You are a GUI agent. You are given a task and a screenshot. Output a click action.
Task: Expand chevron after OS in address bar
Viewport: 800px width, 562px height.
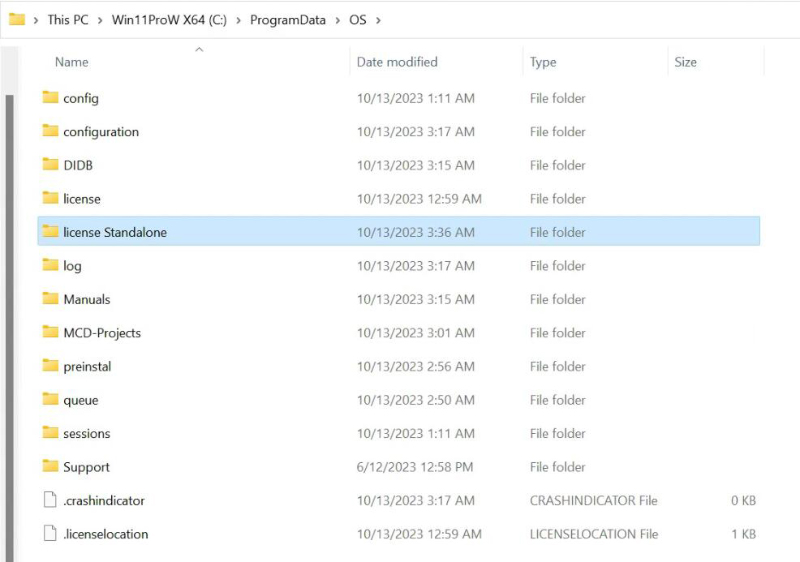point(378,20)
